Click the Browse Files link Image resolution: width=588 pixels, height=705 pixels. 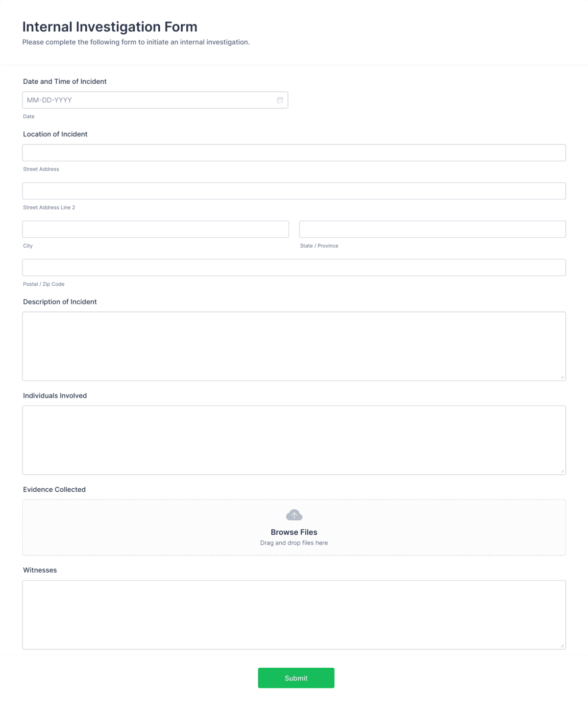(294, 532)
